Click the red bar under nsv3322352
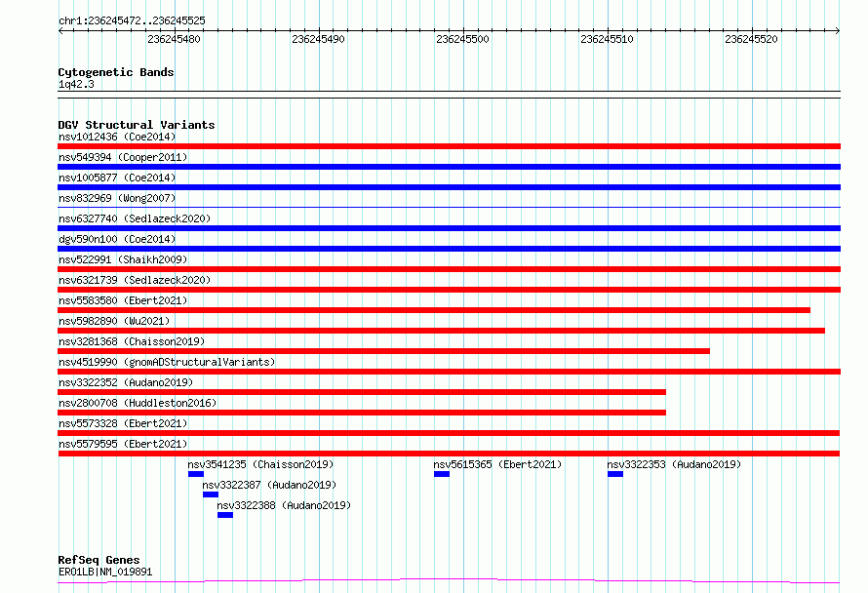 tap(362, 392)
